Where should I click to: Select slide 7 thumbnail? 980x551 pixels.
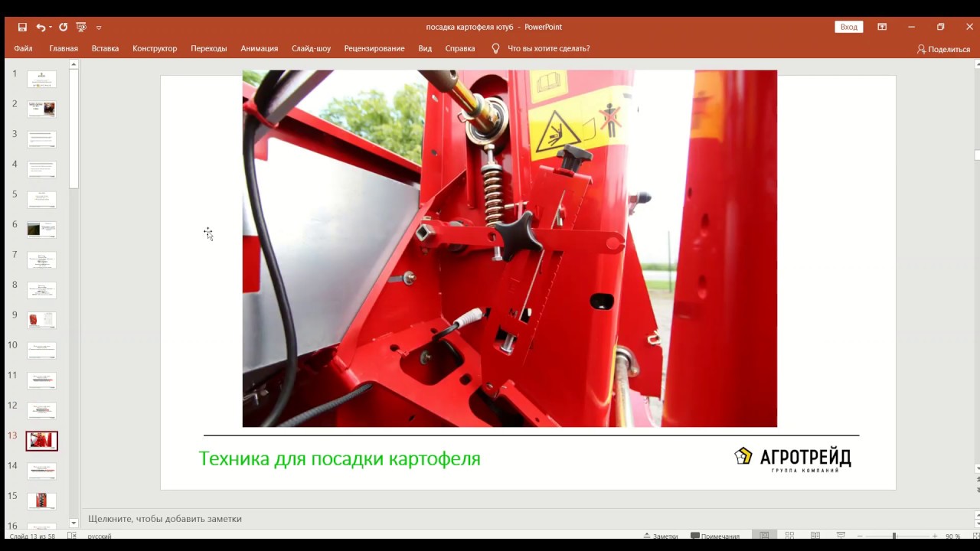click(41, 259)
